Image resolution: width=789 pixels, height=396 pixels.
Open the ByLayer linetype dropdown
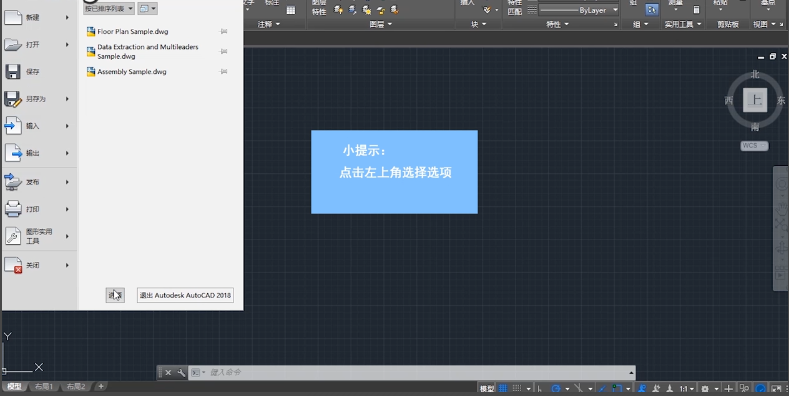tap(579, 10)
